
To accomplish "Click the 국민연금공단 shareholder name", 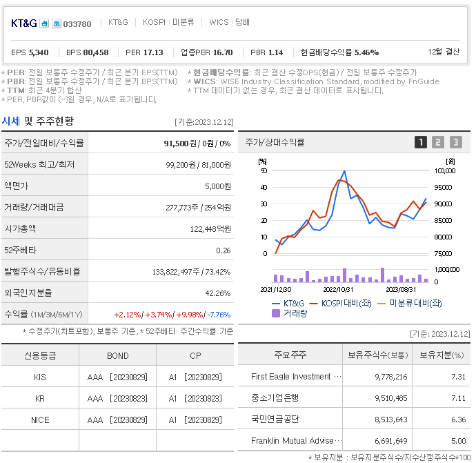I will coord(275,420).
